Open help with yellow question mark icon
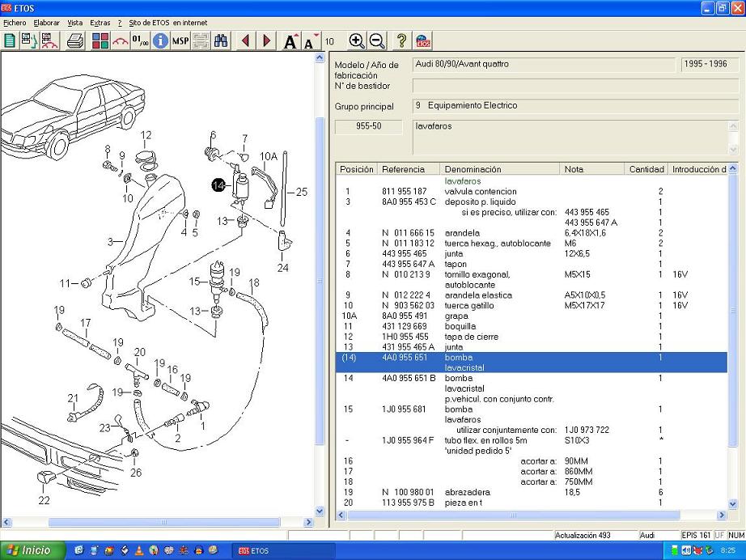Viewport: 746px width, 560px height. pos(401,41)
